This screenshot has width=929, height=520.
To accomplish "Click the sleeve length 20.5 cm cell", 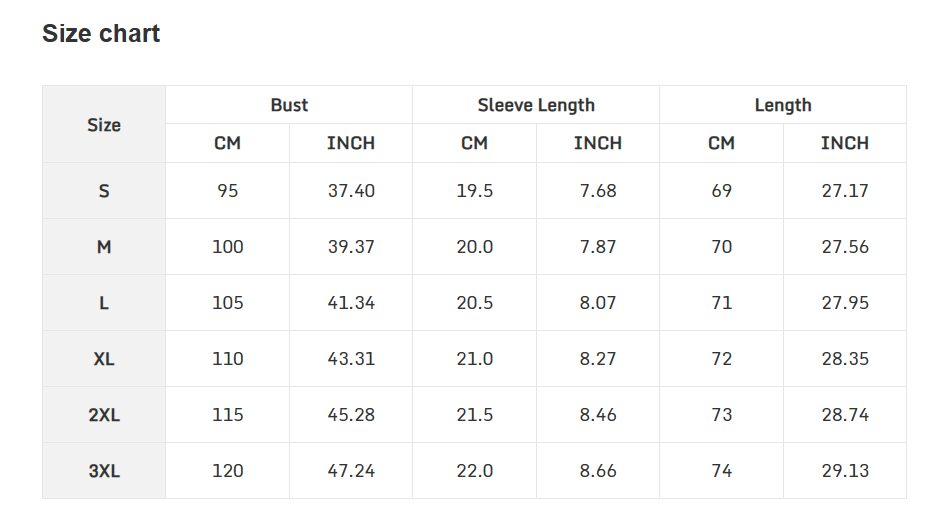I will point(475,303).
